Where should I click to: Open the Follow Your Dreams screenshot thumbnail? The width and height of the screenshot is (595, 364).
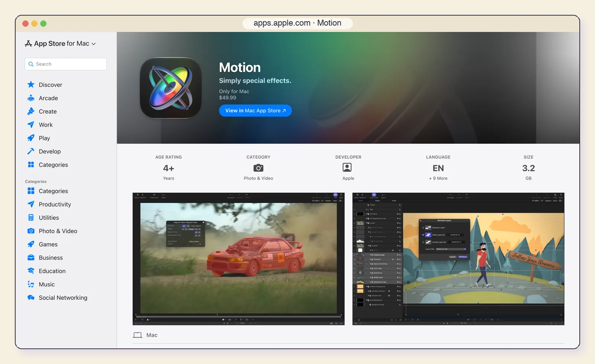pyautogui.click(x=458, y=259)
